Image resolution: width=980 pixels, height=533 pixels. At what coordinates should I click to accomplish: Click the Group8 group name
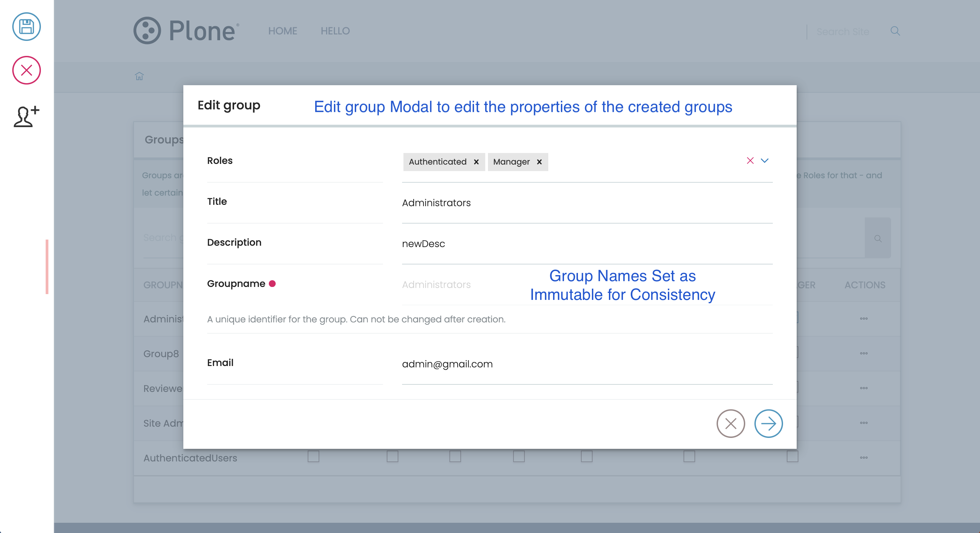(161, 354)
